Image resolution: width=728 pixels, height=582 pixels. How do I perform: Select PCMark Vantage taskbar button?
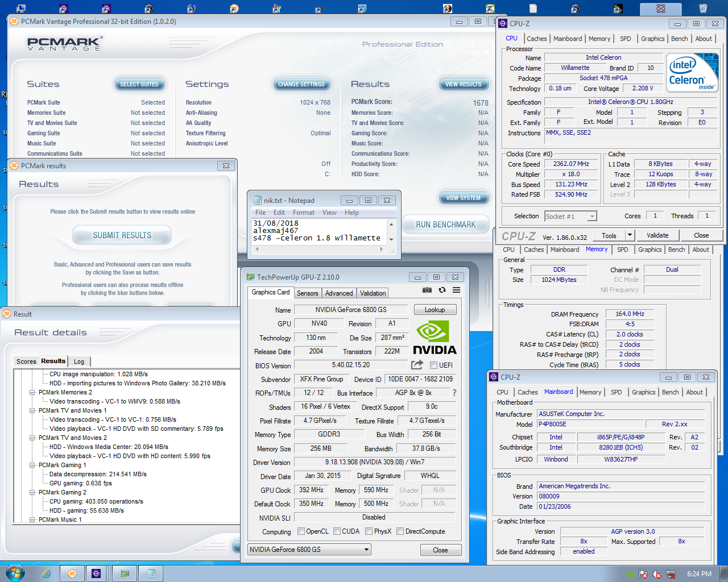(72, 573)
